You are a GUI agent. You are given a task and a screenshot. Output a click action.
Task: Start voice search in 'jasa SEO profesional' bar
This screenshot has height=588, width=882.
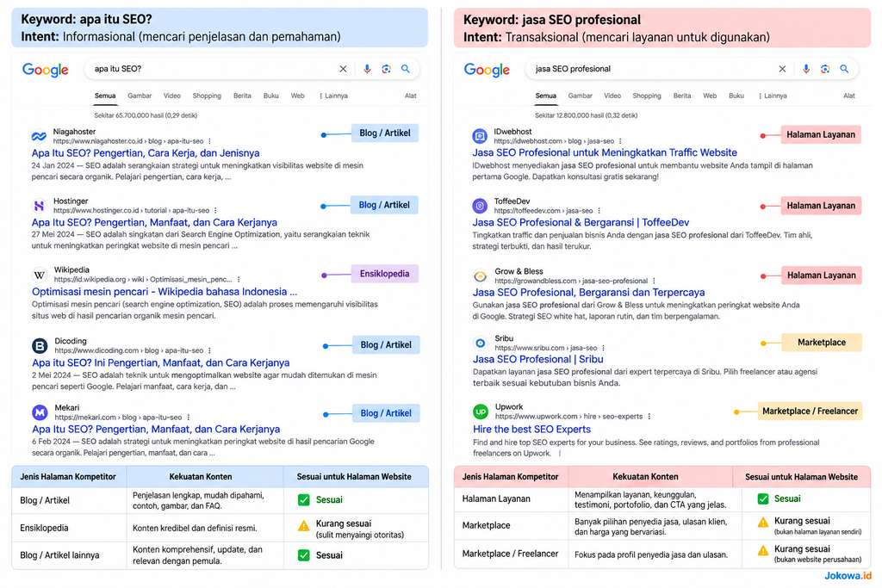tap(805, 69)
